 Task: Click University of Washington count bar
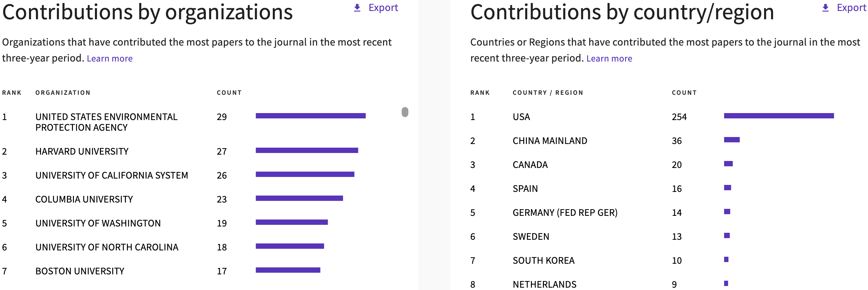pos(291,222)
